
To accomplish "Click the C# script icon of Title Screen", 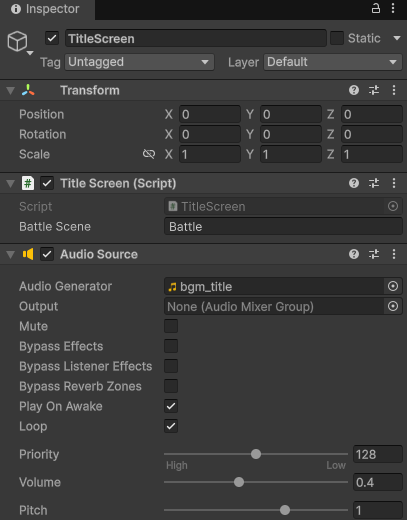I will click(28, 183).
